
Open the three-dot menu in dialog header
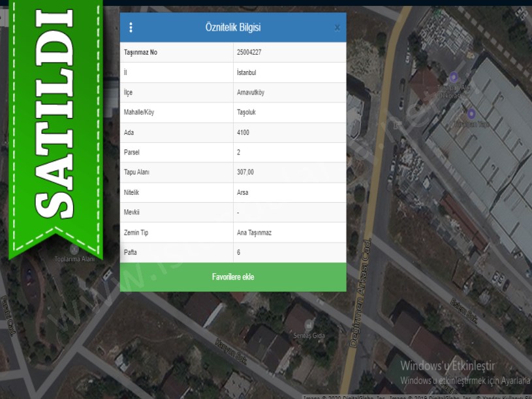[x=131, y=27]
